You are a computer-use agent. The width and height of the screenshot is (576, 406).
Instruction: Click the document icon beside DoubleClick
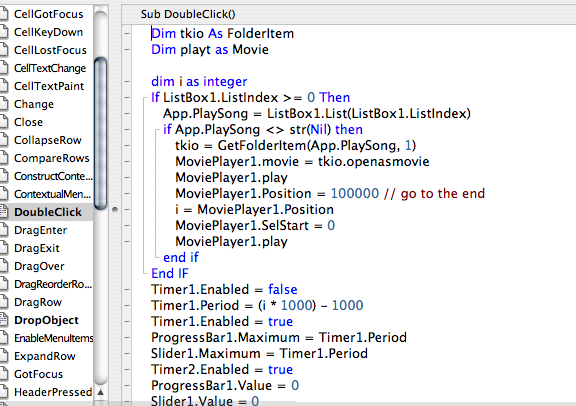[3, 212]
